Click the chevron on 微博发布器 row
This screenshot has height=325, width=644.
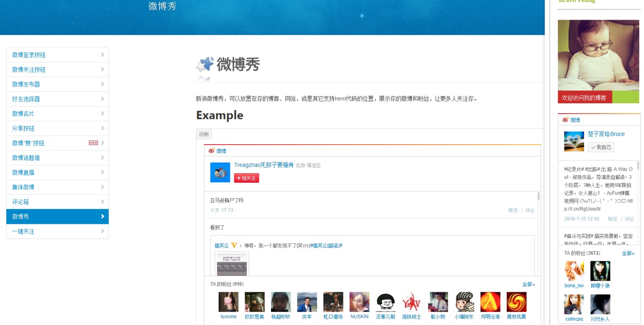click(x=102, y=84)
